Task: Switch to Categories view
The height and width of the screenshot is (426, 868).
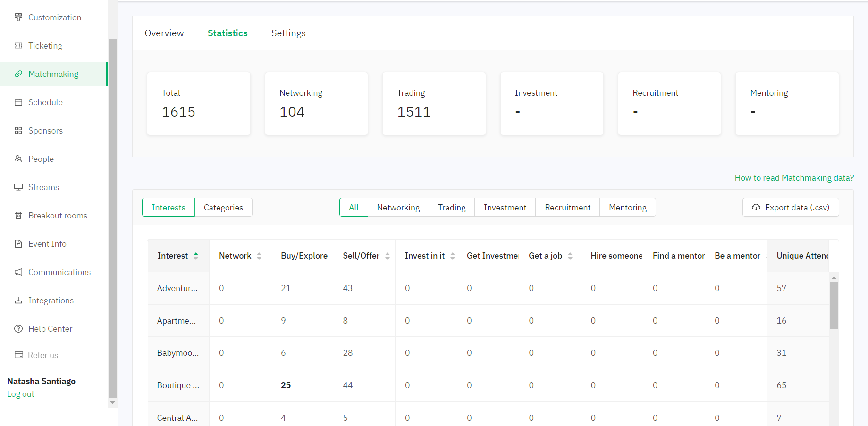Action: tap(223, 208)
